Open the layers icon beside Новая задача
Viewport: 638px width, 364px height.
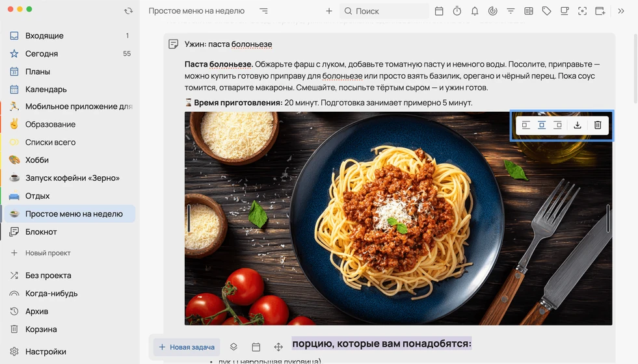[233, 347]
